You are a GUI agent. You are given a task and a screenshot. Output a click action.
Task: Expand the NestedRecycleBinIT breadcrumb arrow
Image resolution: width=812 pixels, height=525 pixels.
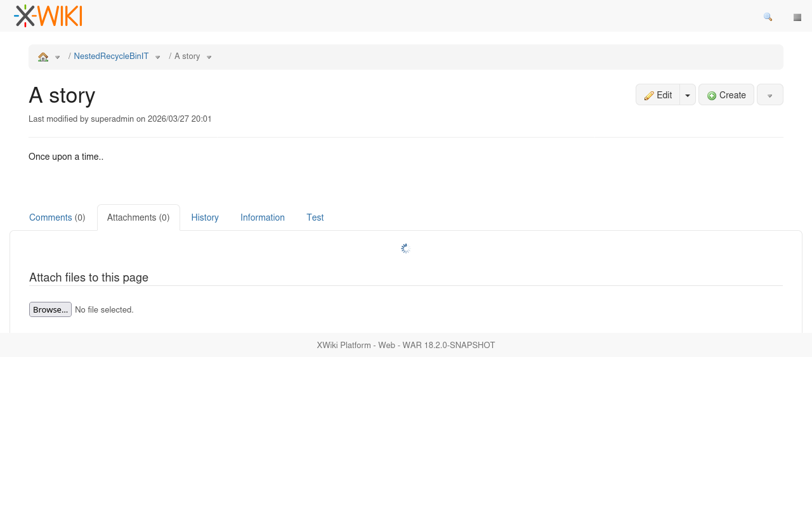point(158,57)
